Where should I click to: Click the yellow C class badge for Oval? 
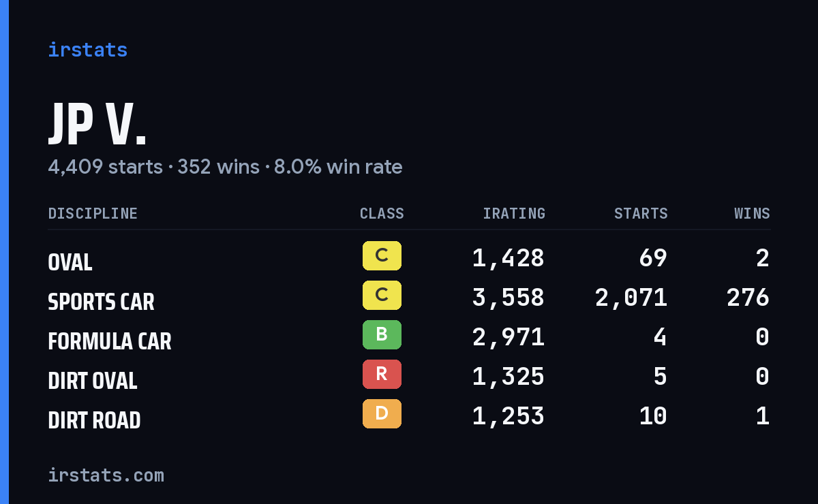click(382, 256)
